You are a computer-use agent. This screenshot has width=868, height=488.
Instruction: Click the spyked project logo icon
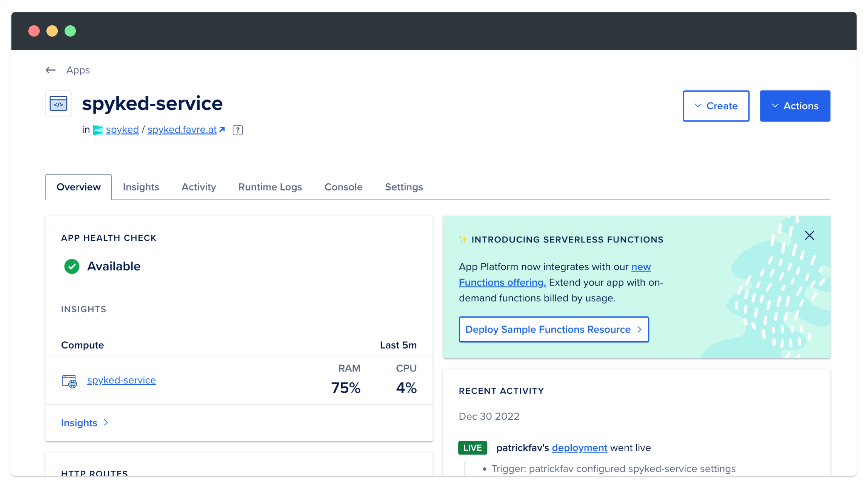tap(98, 130)
